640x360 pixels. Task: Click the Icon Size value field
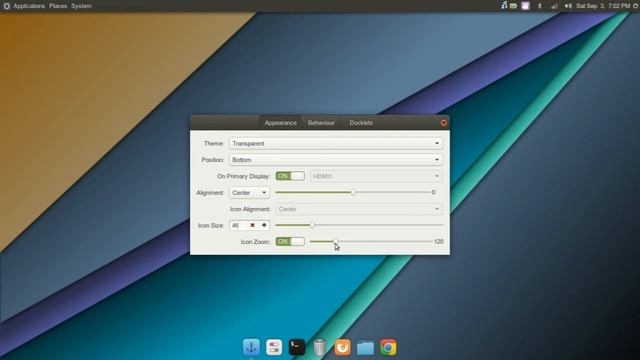[239, 225]
